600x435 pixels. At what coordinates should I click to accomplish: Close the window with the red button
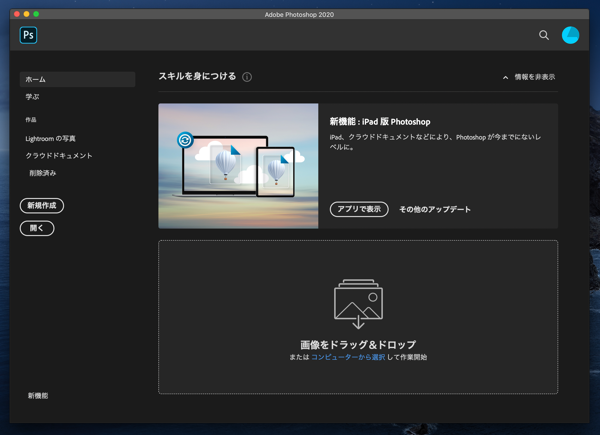click(17, 14)
